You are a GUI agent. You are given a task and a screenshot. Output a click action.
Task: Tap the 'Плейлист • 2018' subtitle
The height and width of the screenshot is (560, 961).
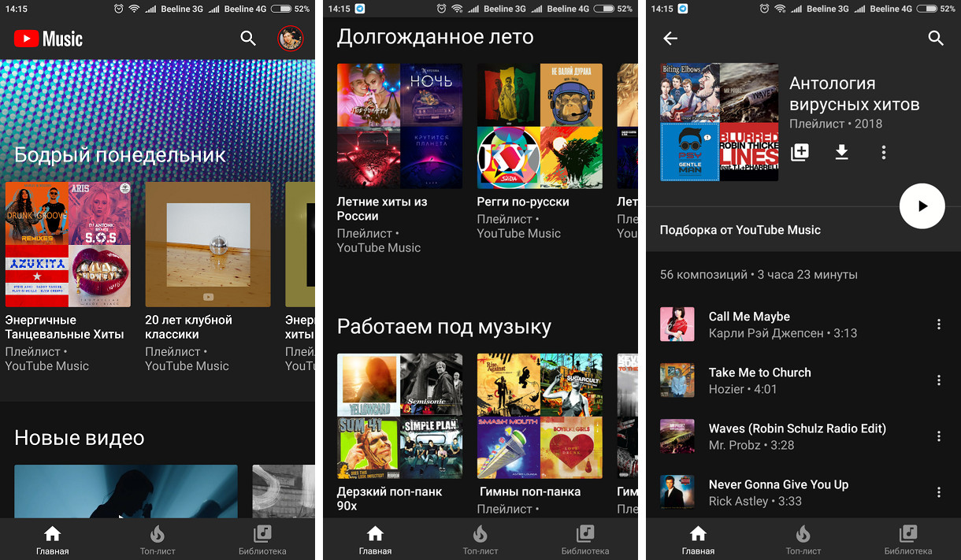pos(836,124)
